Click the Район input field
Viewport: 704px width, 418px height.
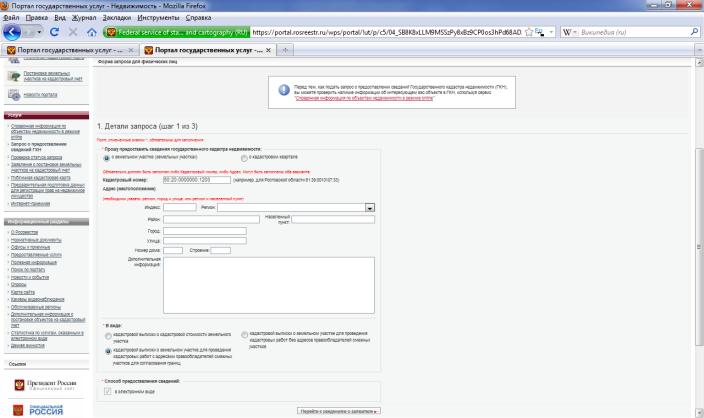(211, 219)
